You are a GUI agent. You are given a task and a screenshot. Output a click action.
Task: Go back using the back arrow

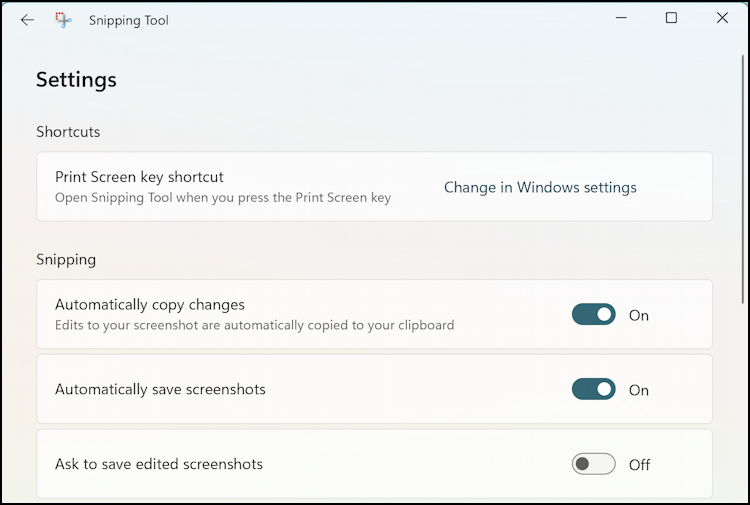click(x=27, y=19)
